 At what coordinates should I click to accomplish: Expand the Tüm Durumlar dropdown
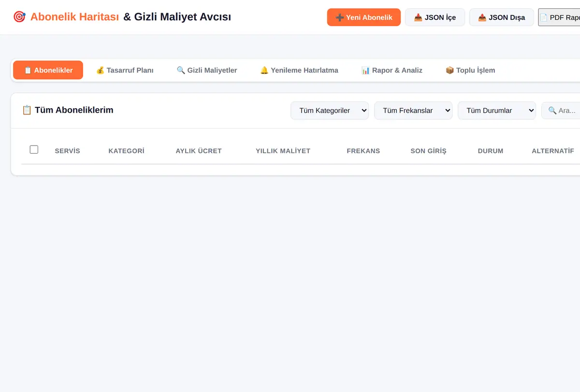[497, 111]
